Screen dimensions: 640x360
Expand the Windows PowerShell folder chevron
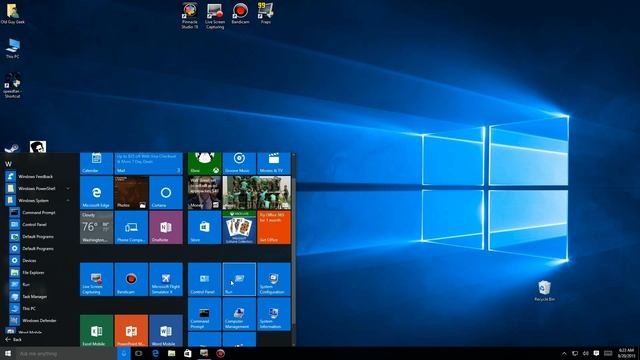[x=68, y=189]
